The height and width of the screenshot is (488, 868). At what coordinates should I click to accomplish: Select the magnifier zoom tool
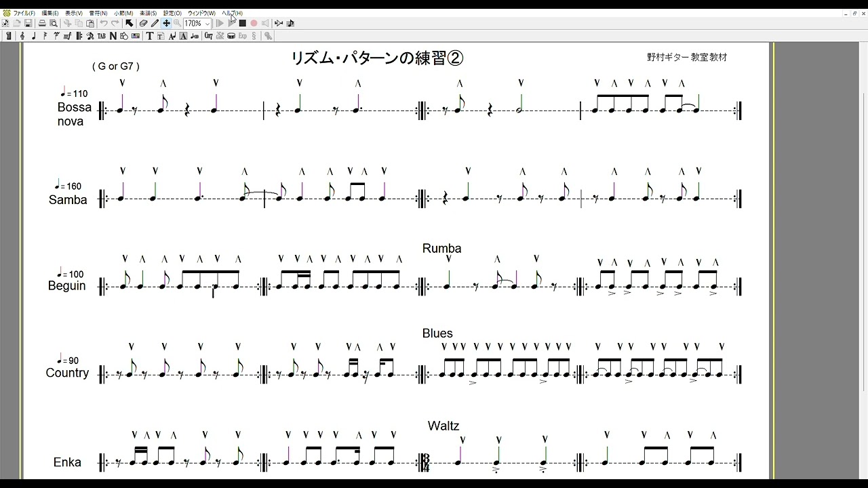click(178, 23)
